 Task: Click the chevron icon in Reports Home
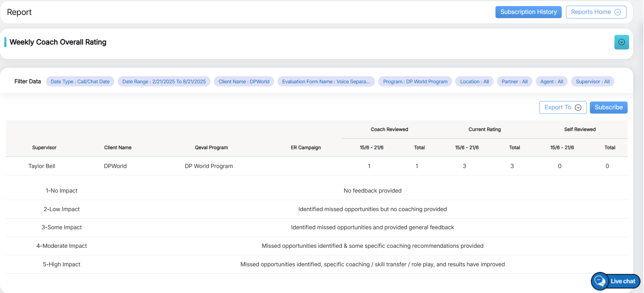(x=618, y=12)
